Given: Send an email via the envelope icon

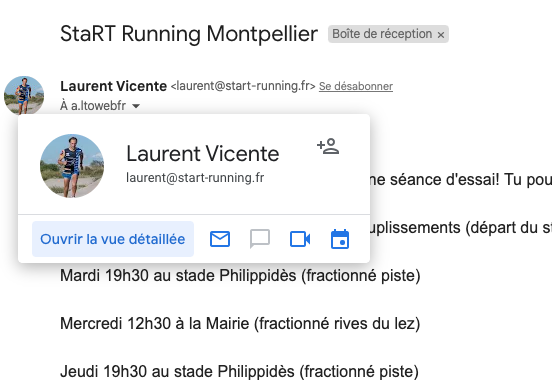Looking at the screenshot, I should 220,239.
